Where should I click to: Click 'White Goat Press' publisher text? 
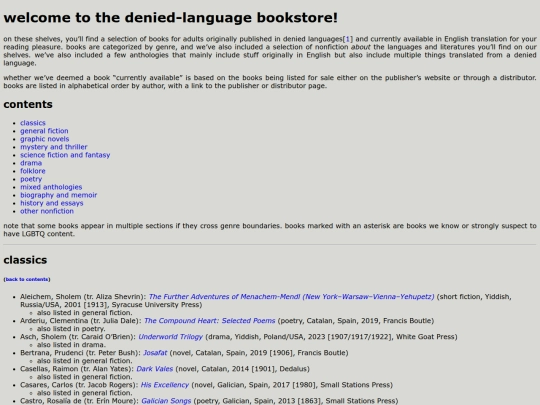coord(425,337)
